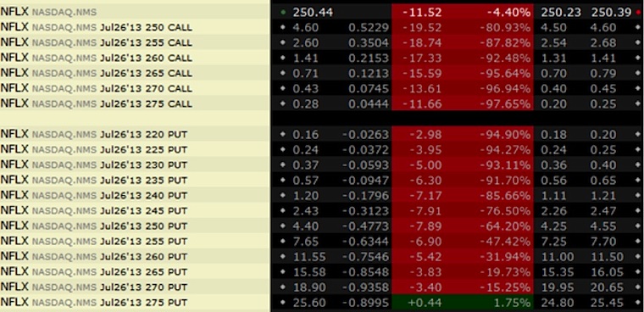The width and height of the screenshot is (644, 312).
Task: Click the bid price 250.23
Action: [x=561, y=13]
